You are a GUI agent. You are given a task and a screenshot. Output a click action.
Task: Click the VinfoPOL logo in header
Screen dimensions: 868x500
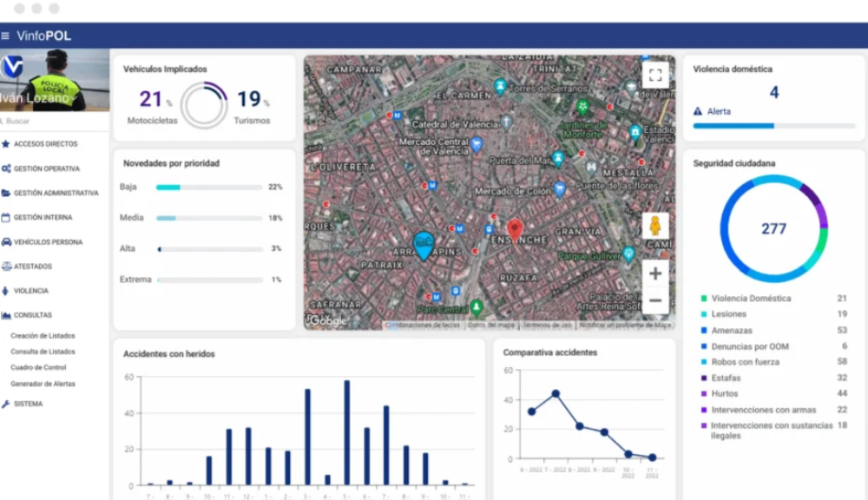43,36
